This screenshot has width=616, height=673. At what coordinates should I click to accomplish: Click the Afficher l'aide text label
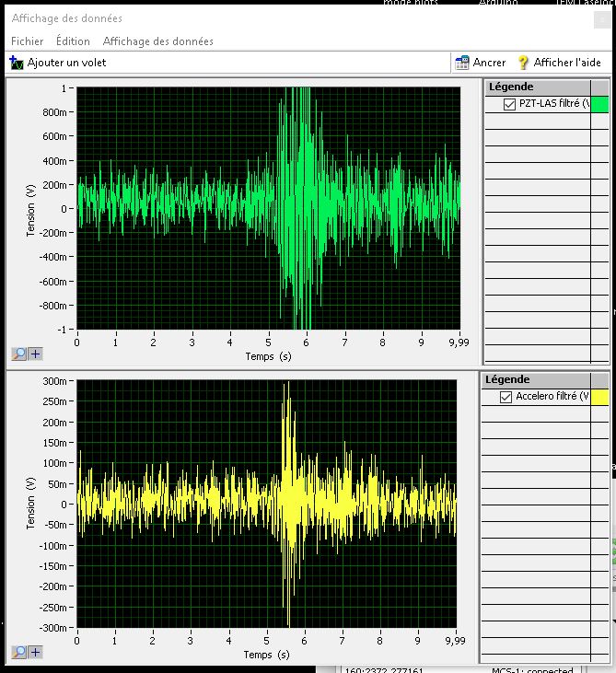pyautogui.click(x=567, y=63)
